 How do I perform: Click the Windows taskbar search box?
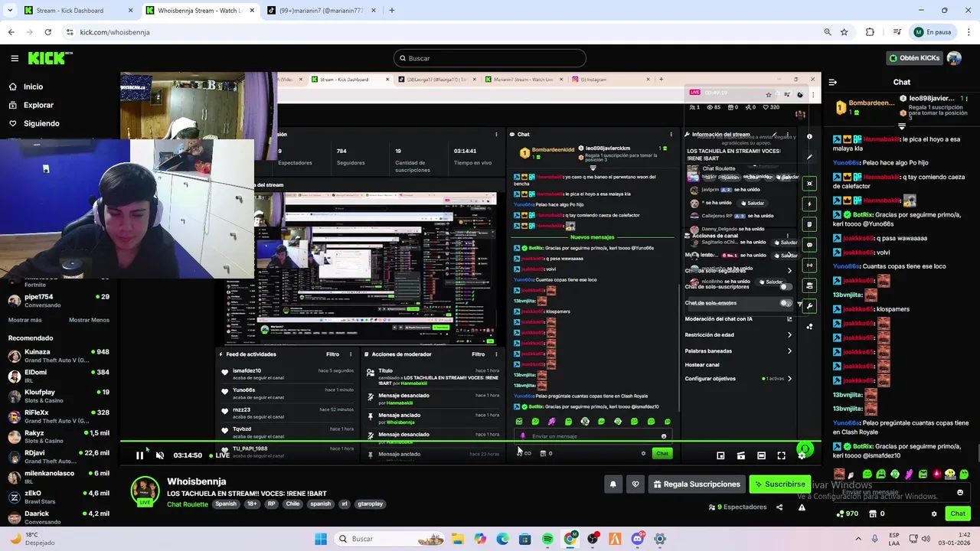coord(387,539)
